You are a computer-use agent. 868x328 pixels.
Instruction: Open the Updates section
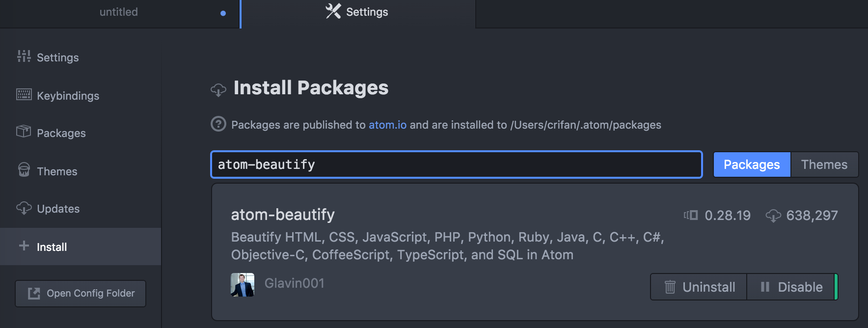pos(81,209)
